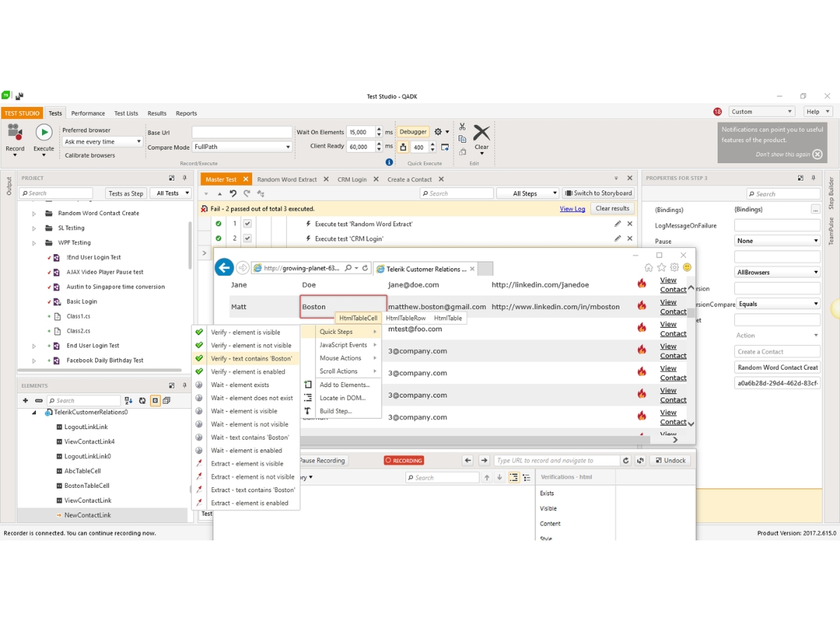This screenshot has height=630, width=840.
Task: Click the refresh icon in Elements panel
Action: tap(142, 400)
